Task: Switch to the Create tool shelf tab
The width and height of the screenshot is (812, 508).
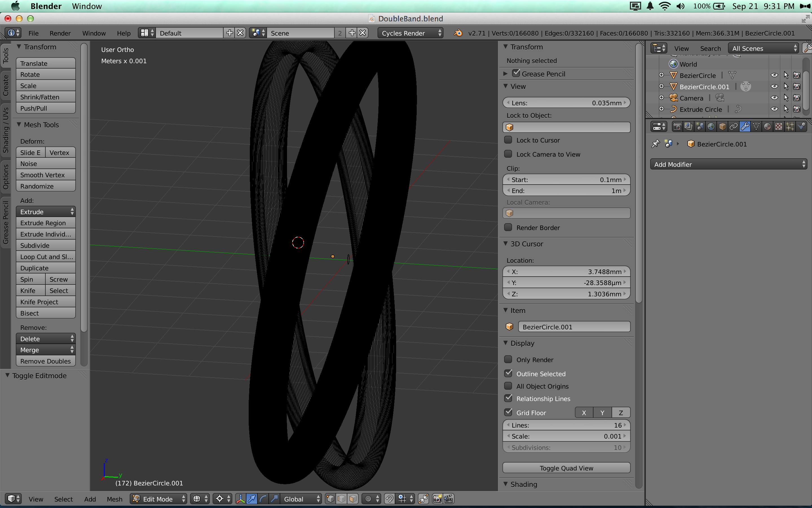Action: pos(6,85)
